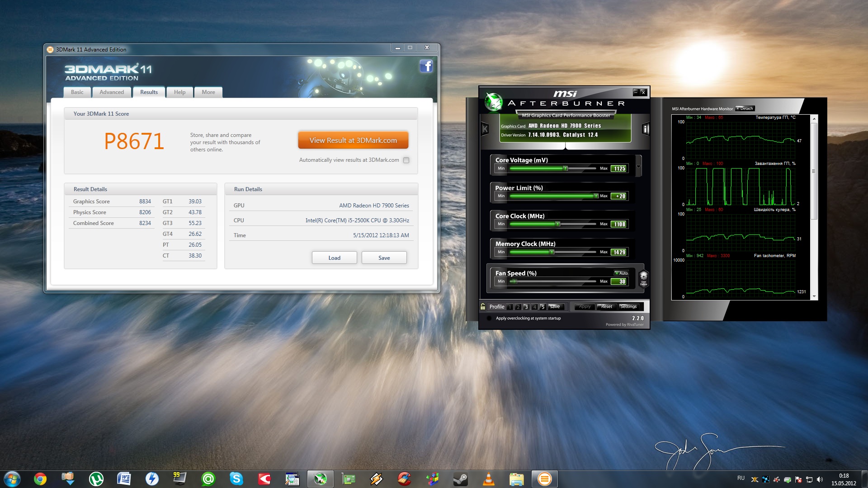Click the Load button
The image size is (868, 488).
pos(334,258)
